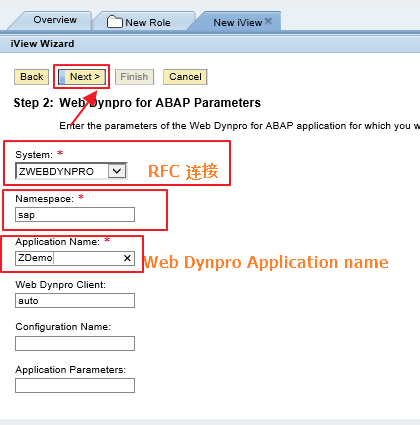This screenshot has height=425, width=420.
Task: Open the New Role tab
Action: pos(148,23)
